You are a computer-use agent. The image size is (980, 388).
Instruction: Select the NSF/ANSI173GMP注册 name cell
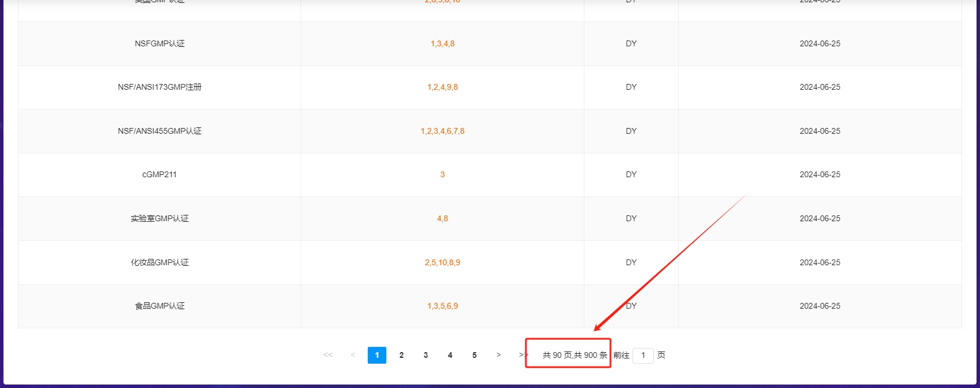point(160,87)
